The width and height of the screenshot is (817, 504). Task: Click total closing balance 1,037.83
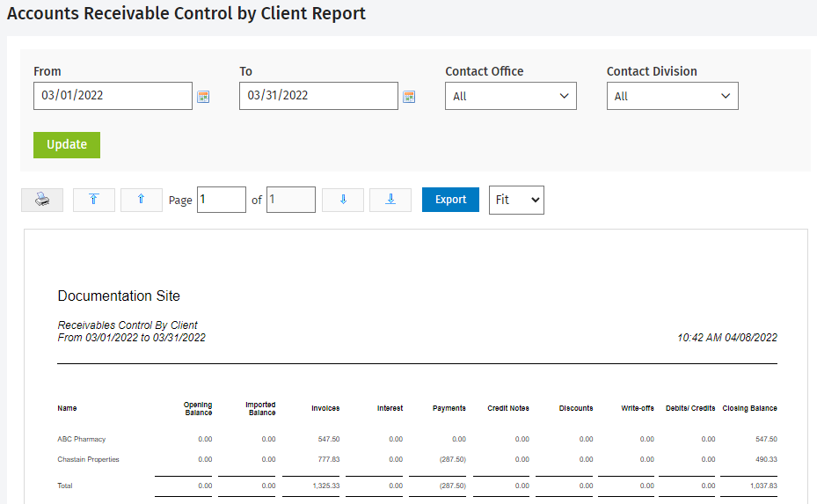tap(764, 486)
